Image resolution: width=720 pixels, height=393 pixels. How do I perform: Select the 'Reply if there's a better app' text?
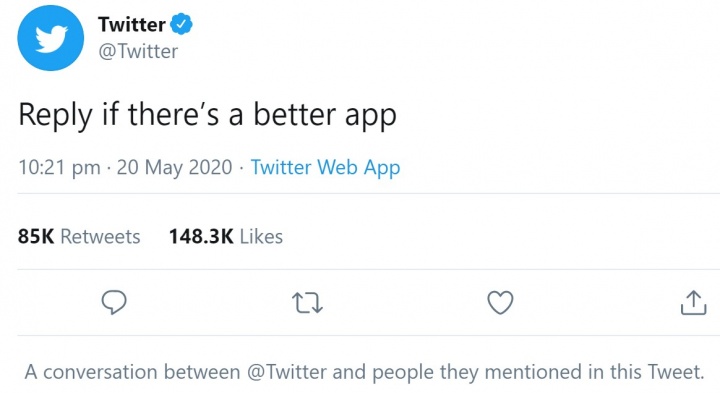click(207, 115)
